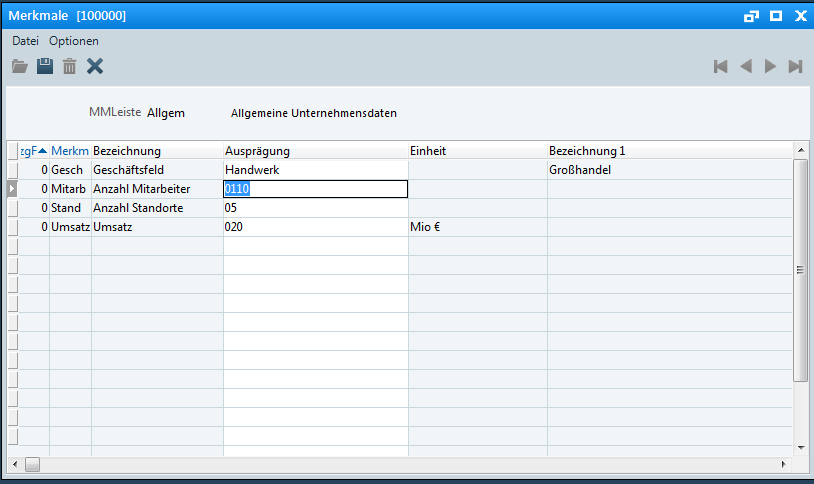The height and width of the screenshot is (484, 814).
Task: Select the Umsatz Merkmal code cell
Action: [70, 227]
